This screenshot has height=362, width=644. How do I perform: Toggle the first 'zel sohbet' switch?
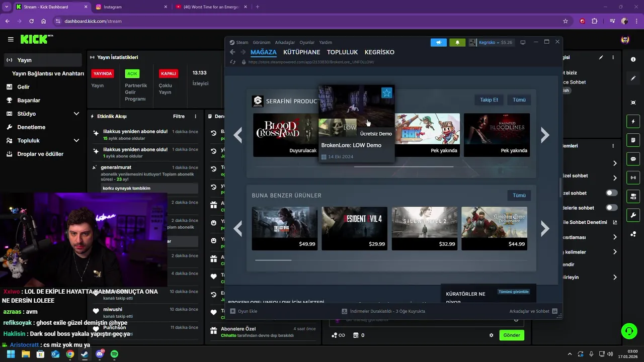(x=611, y=193)
